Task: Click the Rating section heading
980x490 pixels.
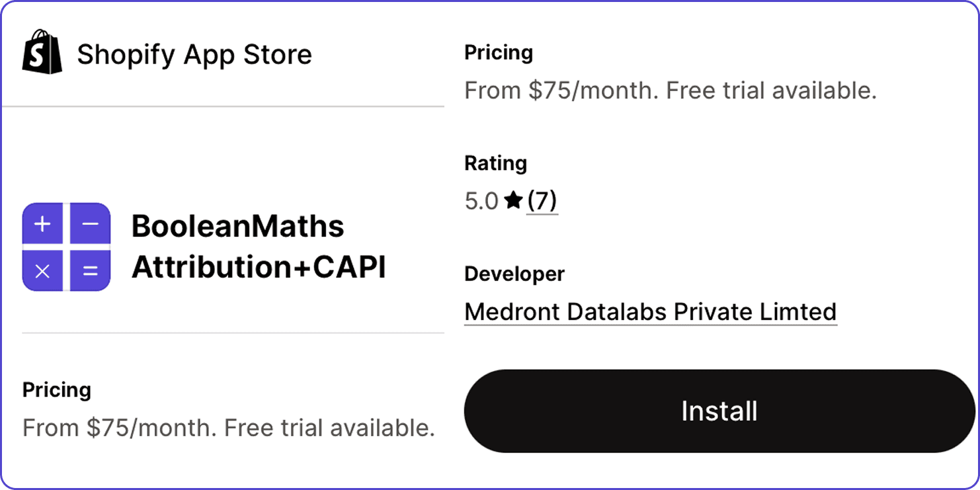Action: pyautogui.click(x=495, y=163)
